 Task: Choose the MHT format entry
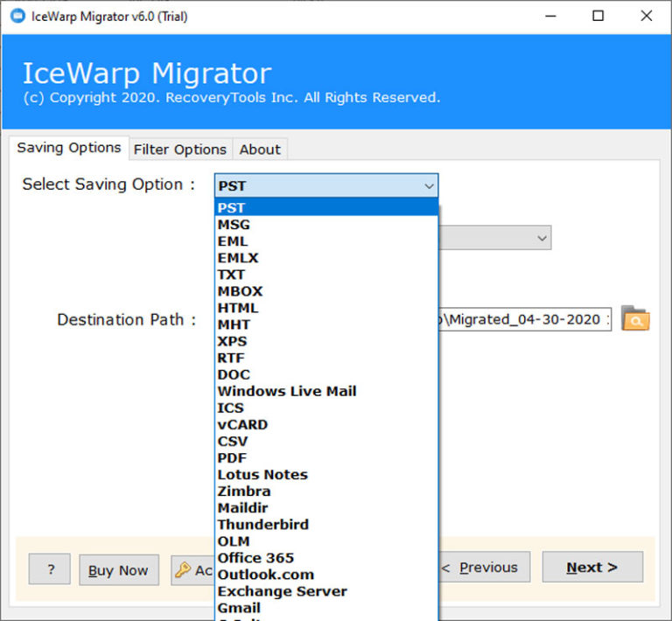pyautogui.click(x=326, y=324)
